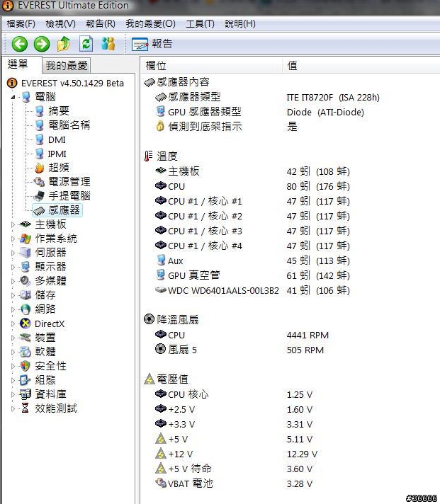440x504 pixels.
Task: Collapse the 電腦 tree node
Action: point(13,97)
